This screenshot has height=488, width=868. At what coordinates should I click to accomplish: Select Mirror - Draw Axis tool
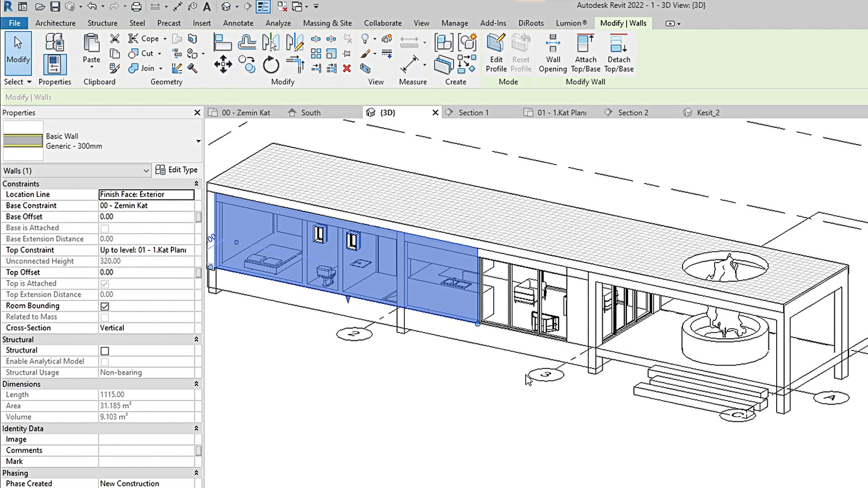click(x=294, y=42)
